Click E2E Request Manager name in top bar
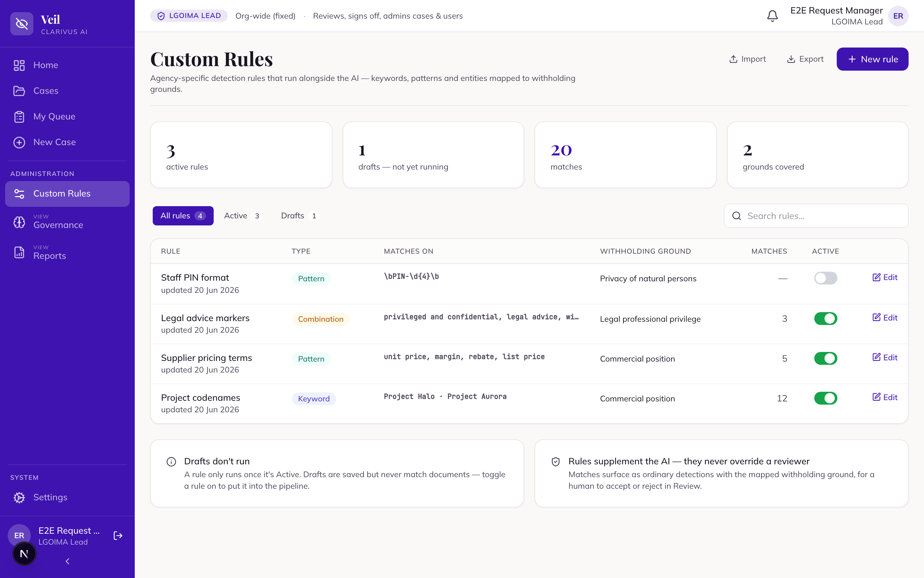 point(836,10)
